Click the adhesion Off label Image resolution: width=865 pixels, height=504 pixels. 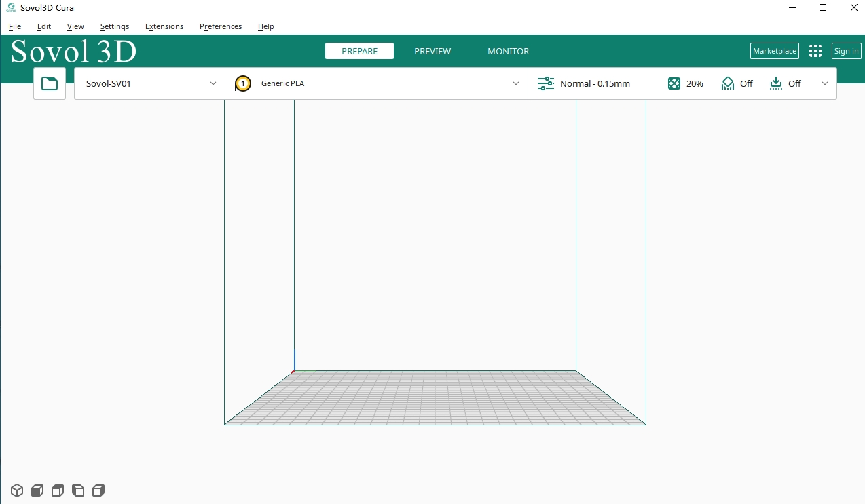tap(794, 83)
